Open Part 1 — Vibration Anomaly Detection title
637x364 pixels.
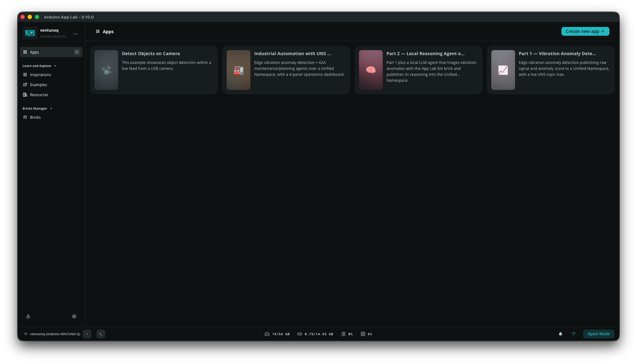tap(557, 54)
